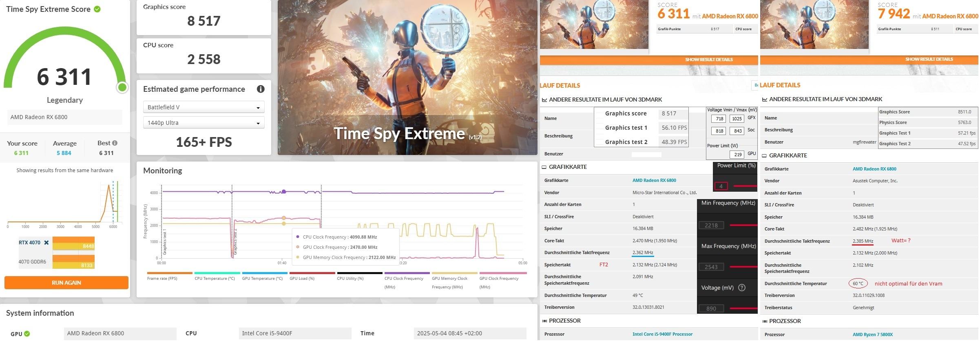Click the GFX Vmax field showing 1025
The image size is (980, 341).
(737, 119)
